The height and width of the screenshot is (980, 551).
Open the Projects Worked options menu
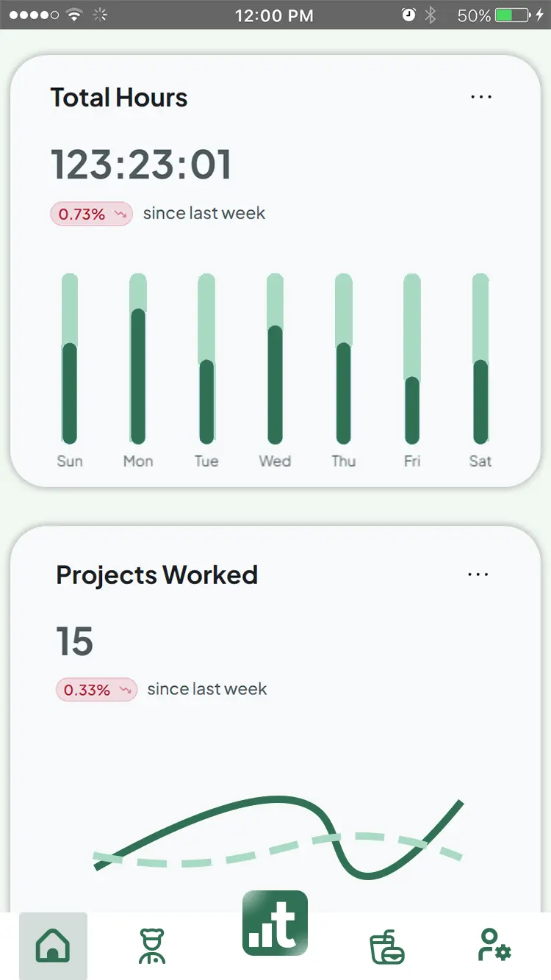[x=478, y=574]
